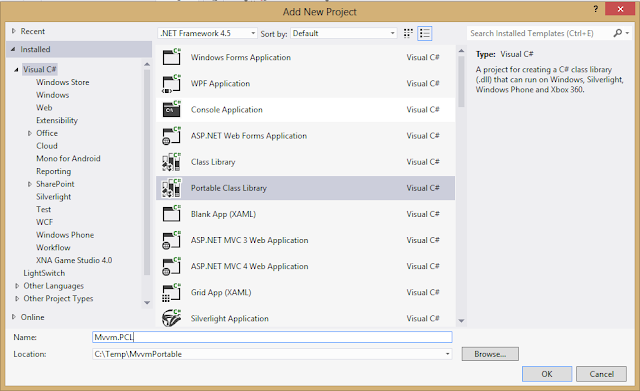Expand the SharePoint tree node
The image size is (640, 391).
(x=30, y=184)
